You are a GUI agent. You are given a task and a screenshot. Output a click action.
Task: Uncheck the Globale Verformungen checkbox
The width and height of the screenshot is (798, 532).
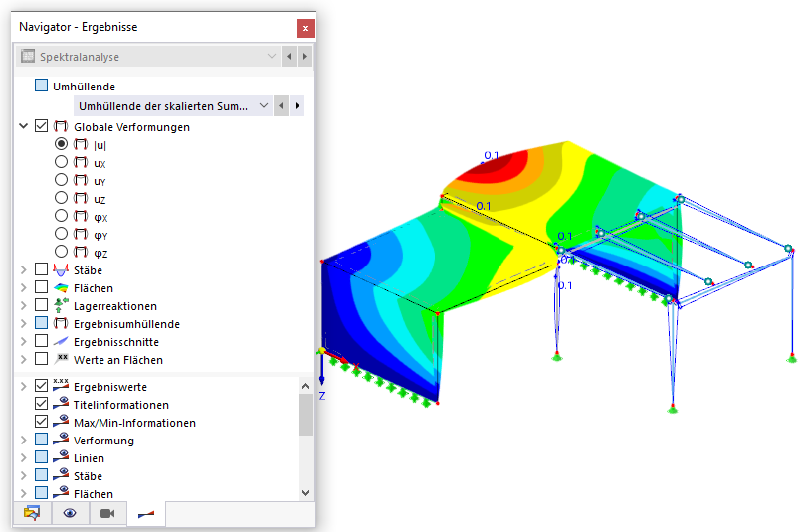pyautogui.click(x=41, y=126)
